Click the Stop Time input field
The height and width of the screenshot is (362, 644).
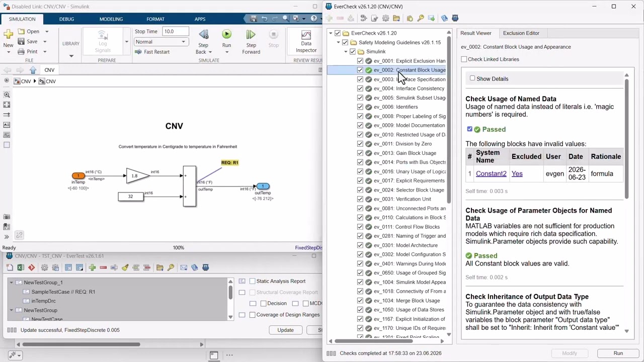coord(175,31)
